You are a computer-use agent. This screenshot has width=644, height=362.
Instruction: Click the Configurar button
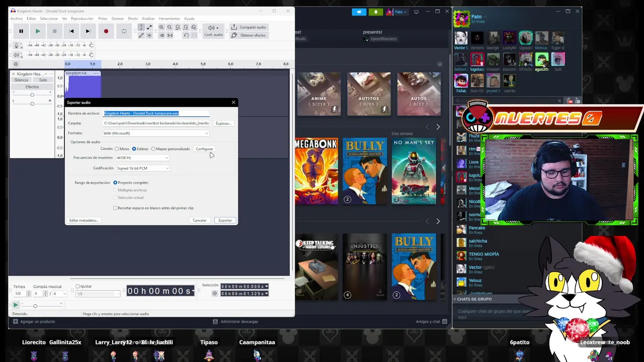click(204, 149)
